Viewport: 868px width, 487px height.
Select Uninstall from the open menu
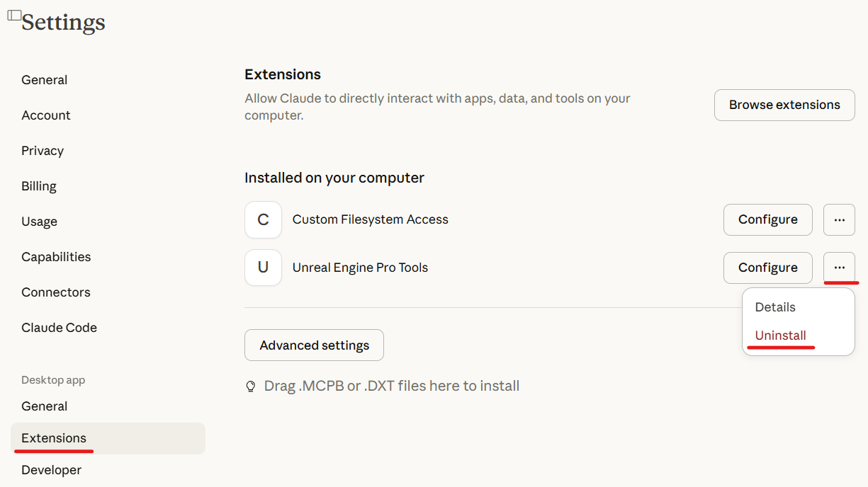(780, 336)
